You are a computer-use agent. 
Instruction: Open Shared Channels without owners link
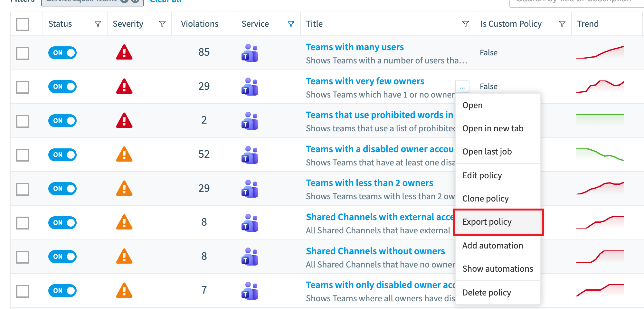pyautogui.click(x=375, y=251)
